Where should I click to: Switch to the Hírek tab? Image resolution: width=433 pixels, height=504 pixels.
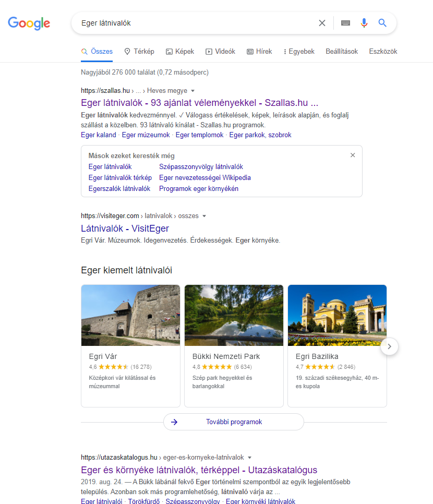point(259,52)
